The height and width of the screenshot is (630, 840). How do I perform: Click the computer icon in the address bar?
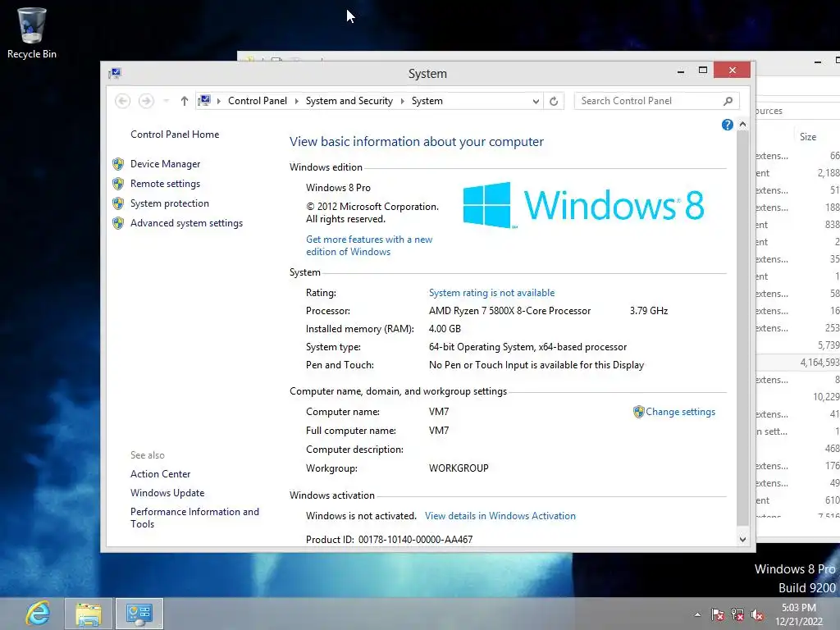point(204,100)
